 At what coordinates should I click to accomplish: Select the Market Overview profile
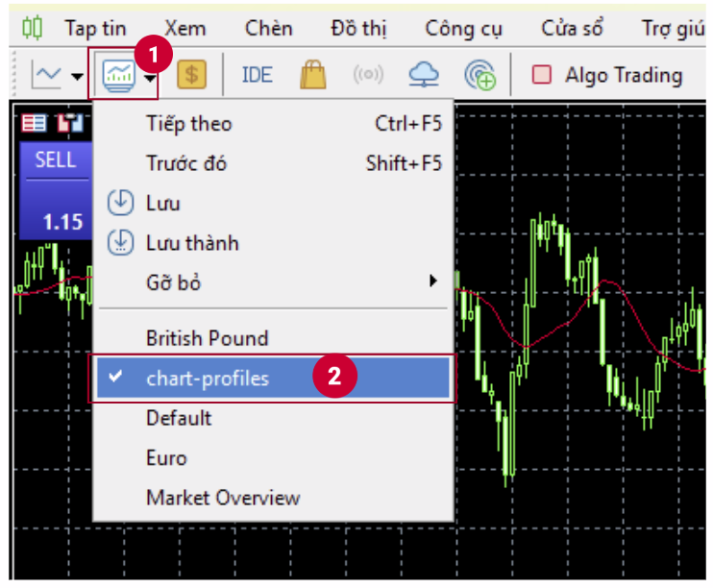(223, 498)
